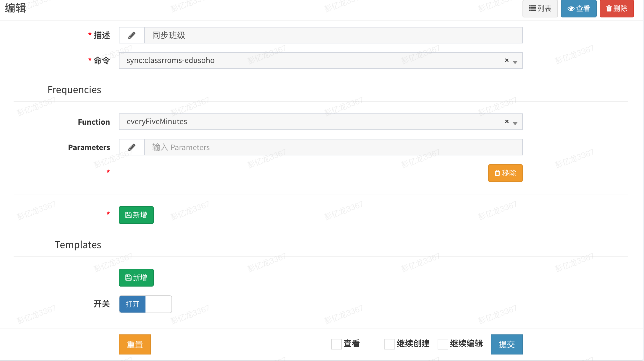
Task: Remove frequency with orange 移除 button
Action: click(x=505, y=173)
